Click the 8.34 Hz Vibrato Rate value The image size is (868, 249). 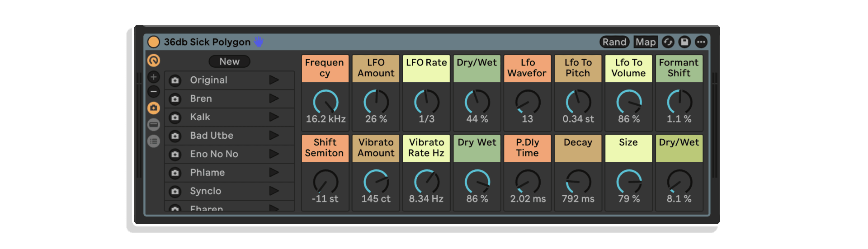tap(426, 199)
